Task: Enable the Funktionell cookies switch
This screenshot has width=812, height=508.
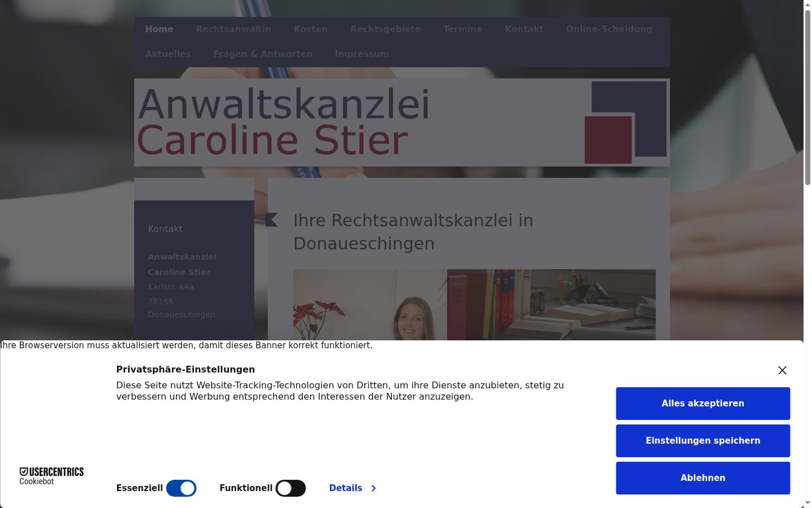Action: (290, 488)
